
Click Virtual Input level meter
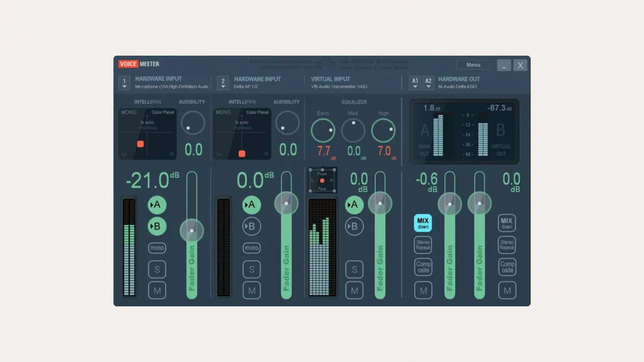(x=322, y=247)
